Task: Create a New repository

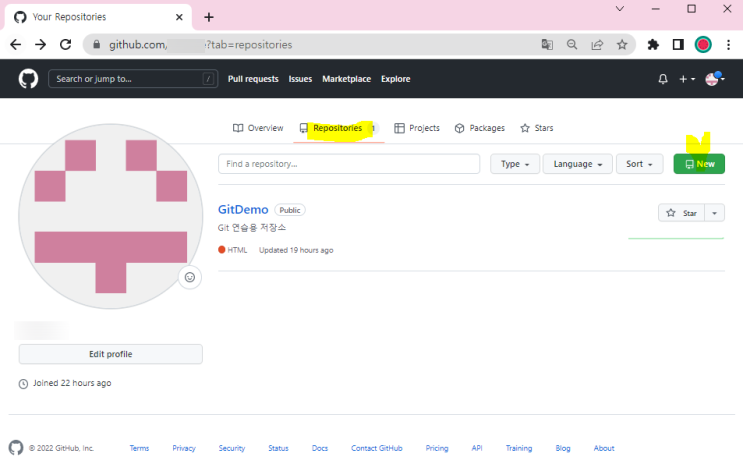Action: point(699,164)
